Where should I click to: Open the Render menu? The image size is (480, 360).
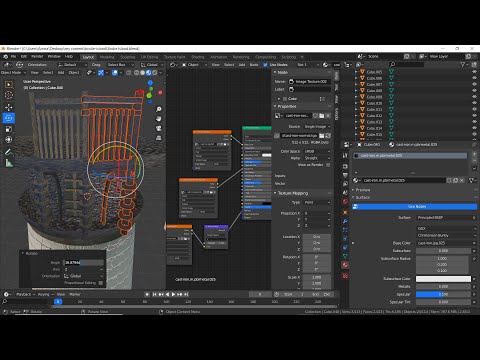[37, 57]
